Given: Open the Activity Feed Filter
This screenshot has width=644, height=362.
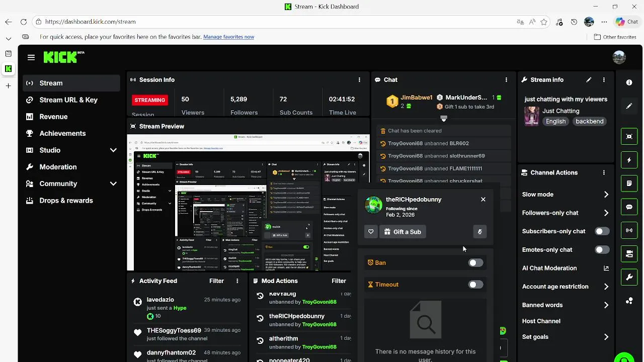Looking at the screenshot, I should coord(216,281).
